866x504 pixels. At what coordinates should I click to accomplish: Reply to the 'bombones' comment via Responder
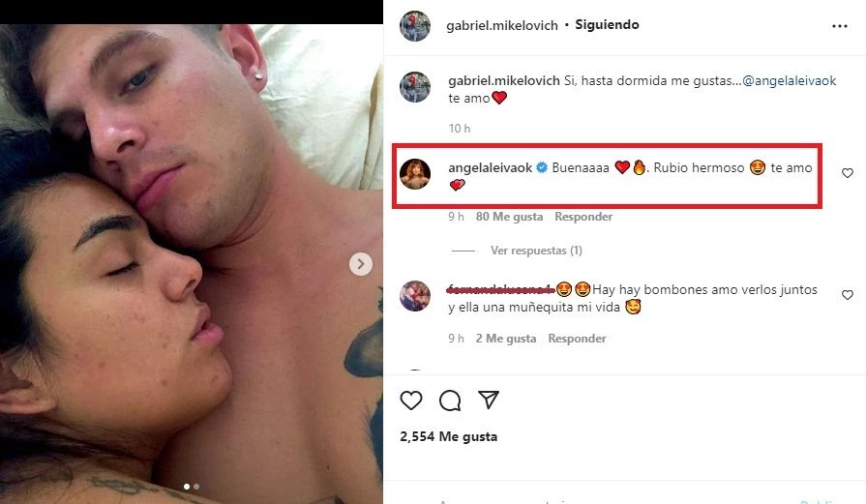[x=577, y=339]
